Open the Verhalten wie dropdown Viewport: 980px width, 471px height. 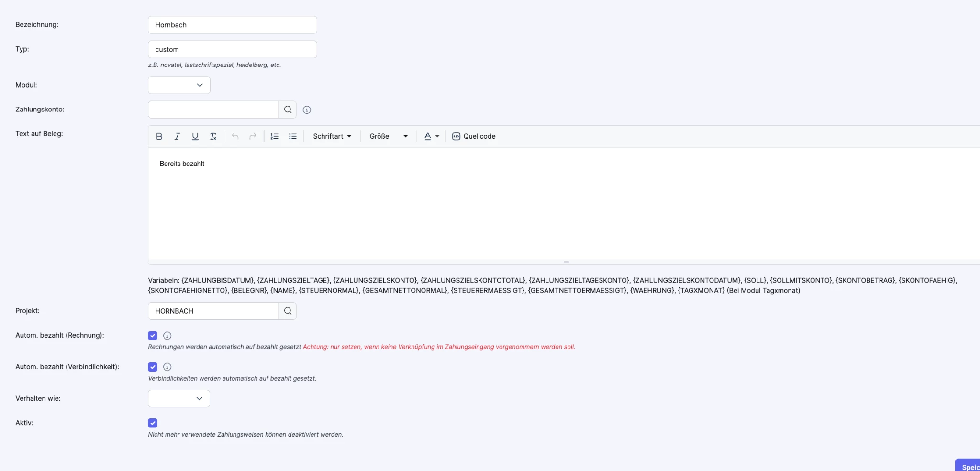coord(179,398)
